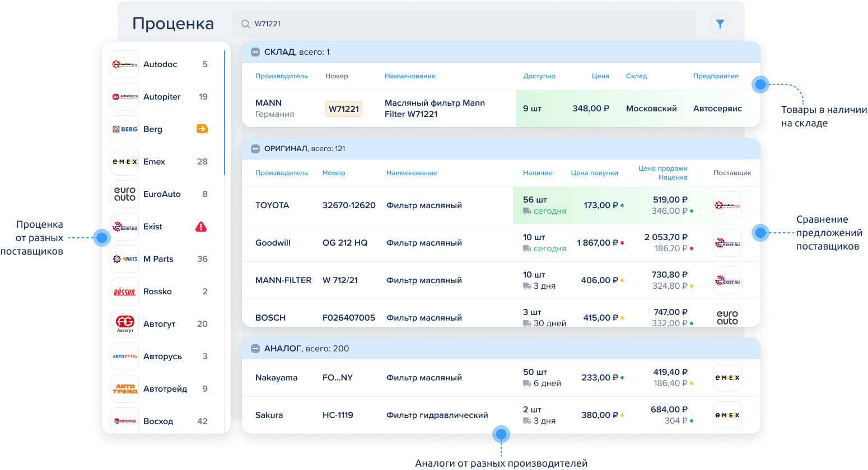Viewport: 868px width, 470px height.
Task: Click the red warning icon beside Exist
Action: coord(201,227)
